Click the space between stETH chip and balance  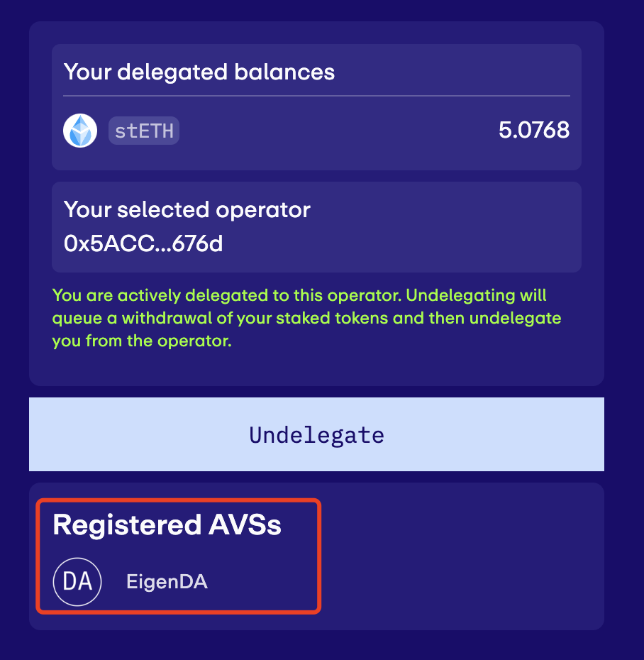[336, 131]
